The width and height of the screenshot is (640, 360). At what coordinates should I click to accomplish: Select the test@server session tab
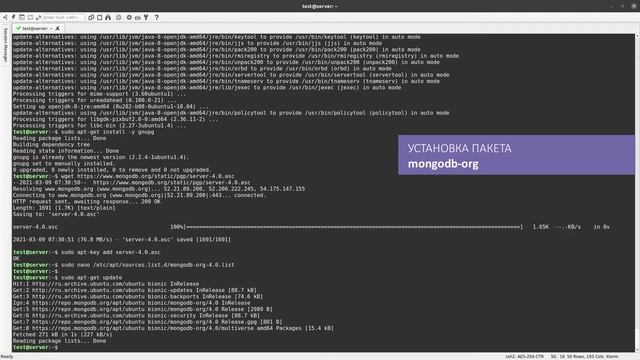37,28
